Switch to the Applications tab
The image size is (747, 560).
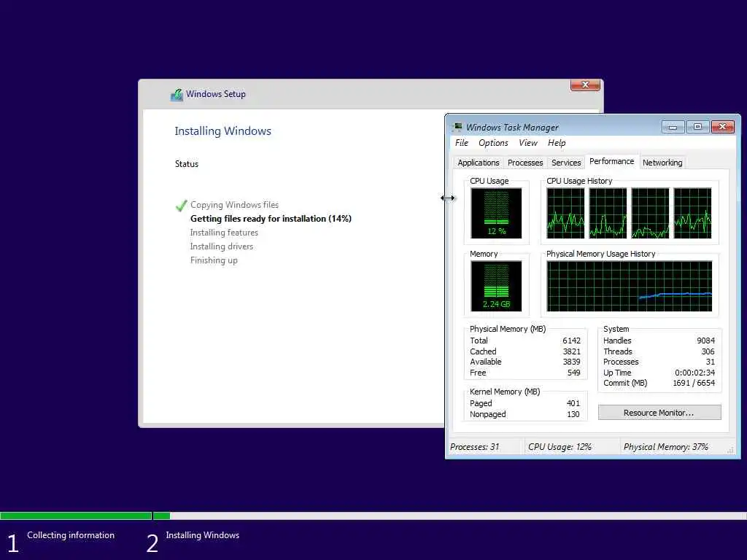click(478, 163)
